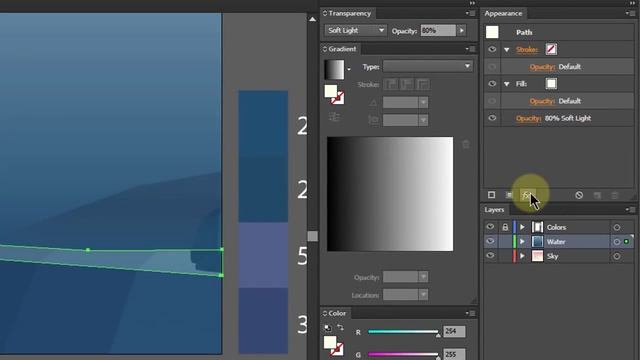
Task: Click gradient preview swatch in Gradient panel
Action: point(334,69)
